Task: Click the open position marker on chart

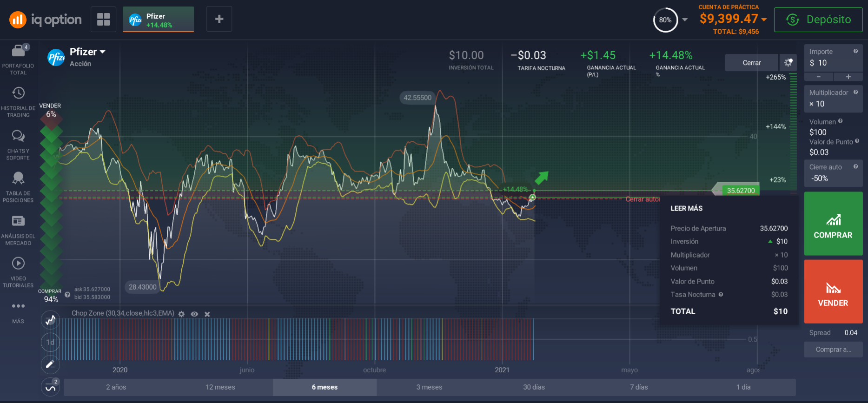Action: point(533,198)
